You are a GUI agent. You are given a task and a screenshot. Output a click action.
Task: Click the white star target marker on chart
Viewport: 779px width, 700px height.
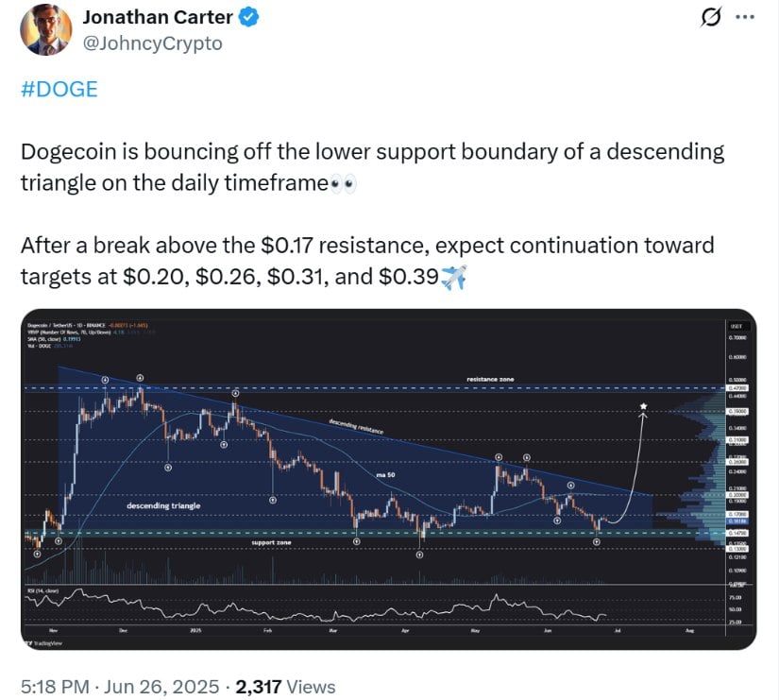tap(643, 406)
